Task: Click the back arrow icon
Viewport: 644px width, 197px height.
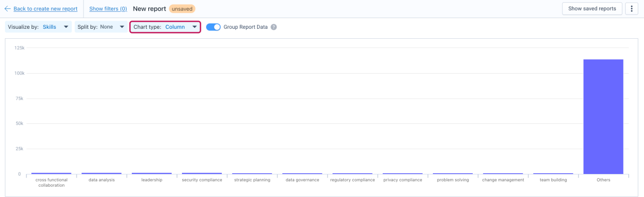Action: [7, 9]
